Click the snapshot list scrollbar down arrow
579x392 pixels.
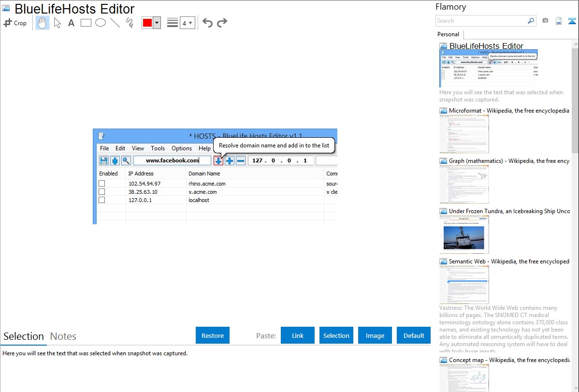pos(576,388)
